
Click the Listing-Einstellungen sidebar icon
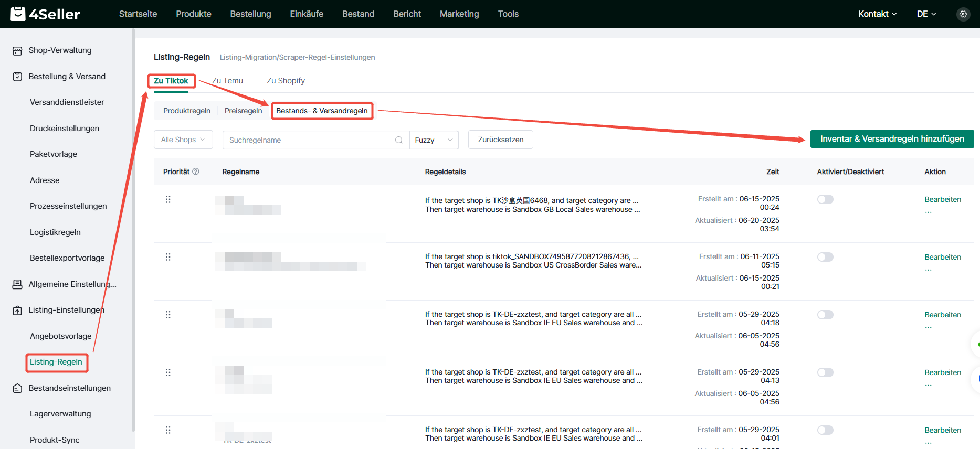pos(17,311)
